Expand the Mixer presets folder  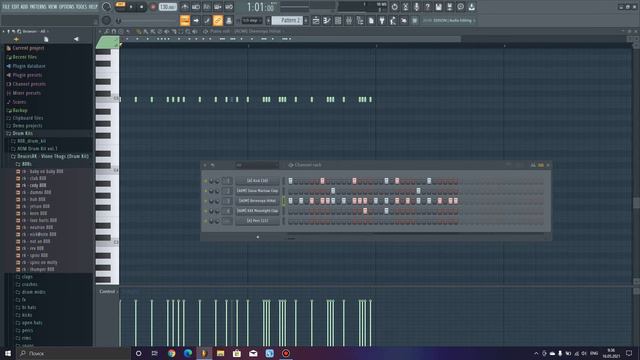tap(26, 93)
